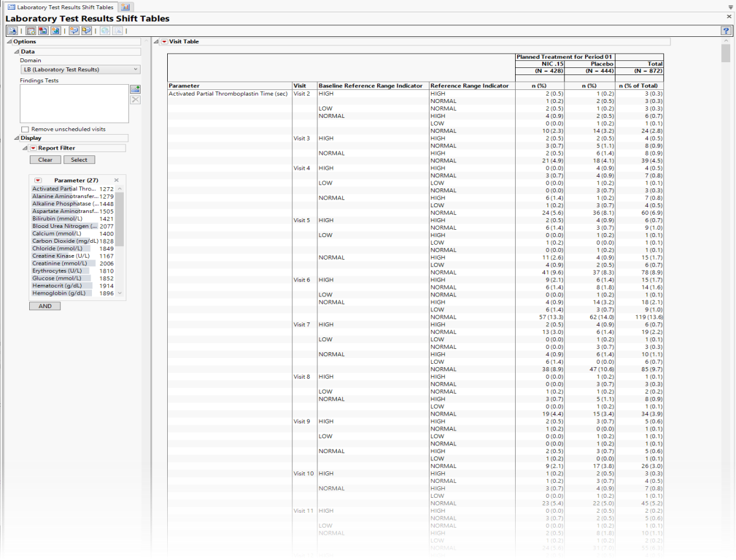This screenshot has width=736, height=560.
Task: Open the Report Filter red triangle menu
Action: (34, 148)
